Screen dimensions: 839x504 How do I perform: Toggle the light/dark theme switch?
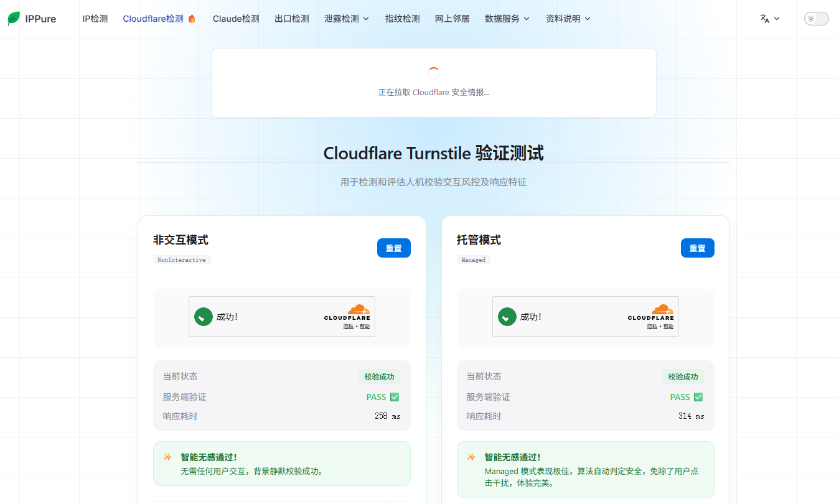(x=817, y=19)
